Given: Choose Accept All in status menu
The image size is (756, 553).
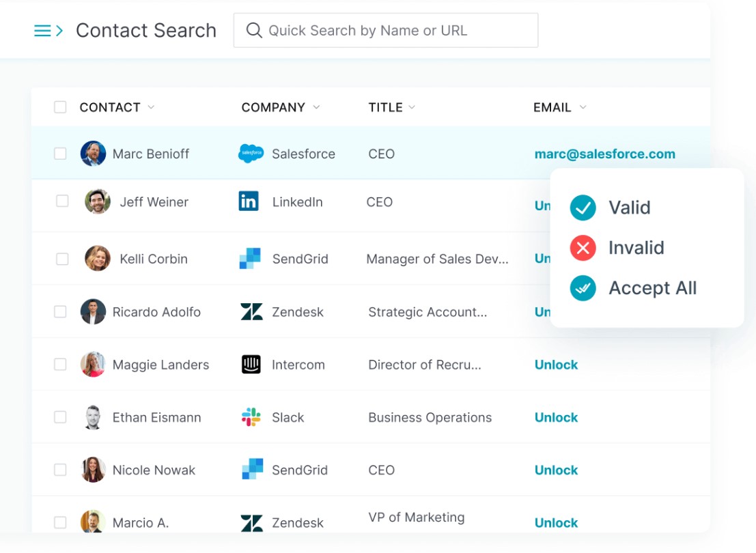Looking at the screenshot, I should pos(633,288).
